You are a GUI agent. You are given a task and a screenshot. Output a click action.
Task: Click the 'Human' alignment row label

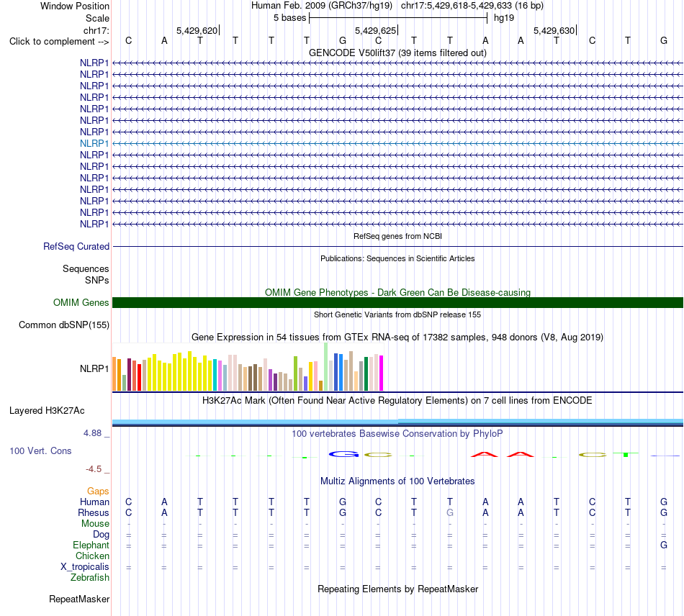click(x=94, y=502)
